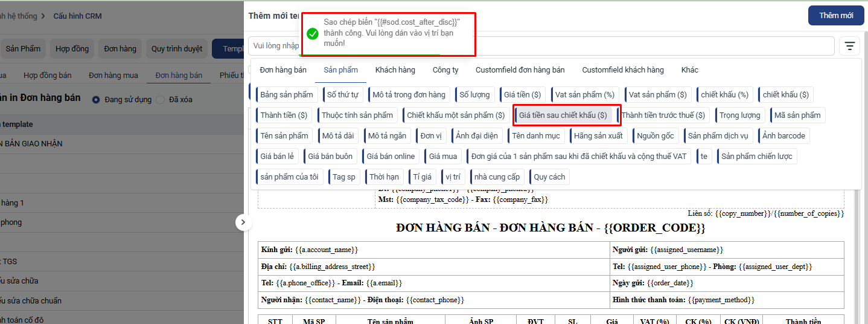The image size is (868, 324).
Task: Select the Vat sản phẩm (%) variable
Action: [x=584, y=94]
